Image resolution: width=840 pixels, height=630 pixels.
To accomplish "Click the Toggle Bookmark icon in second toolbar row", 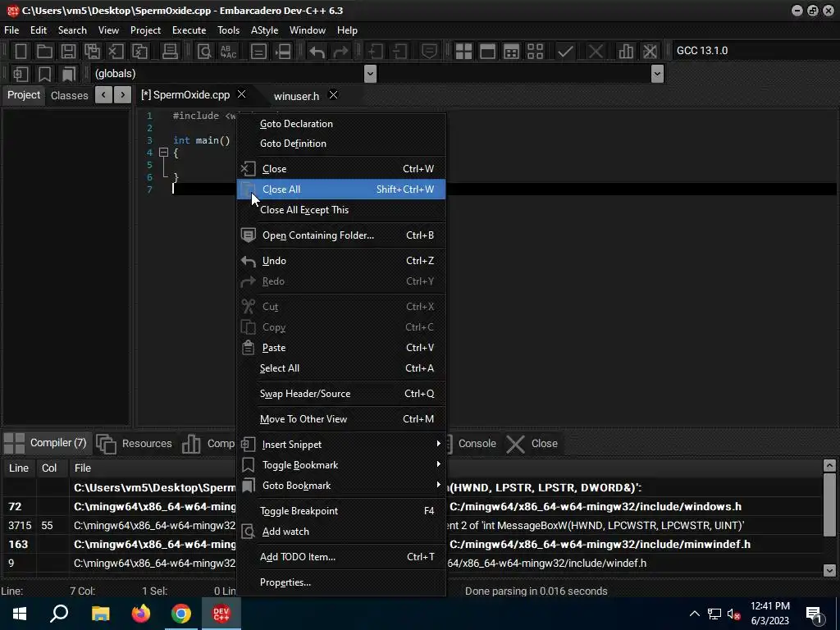I will [44, 73].
